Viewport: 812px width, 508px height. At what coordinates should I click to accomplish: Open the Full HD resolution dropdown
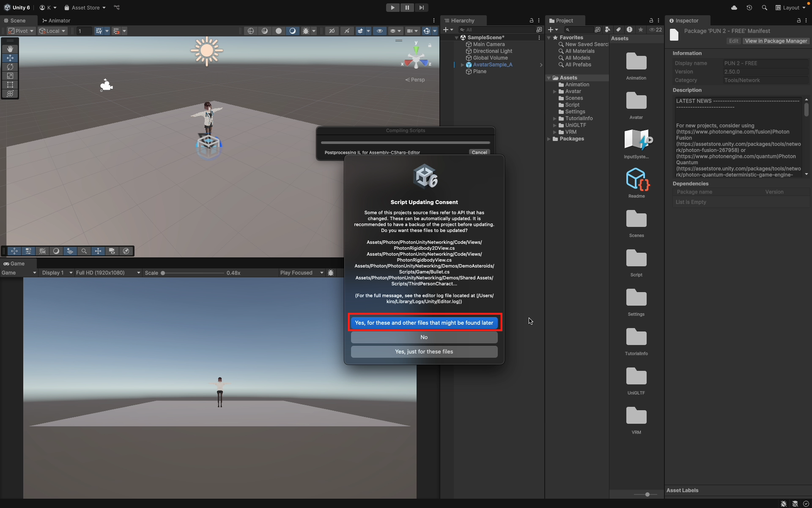[108, 273]
